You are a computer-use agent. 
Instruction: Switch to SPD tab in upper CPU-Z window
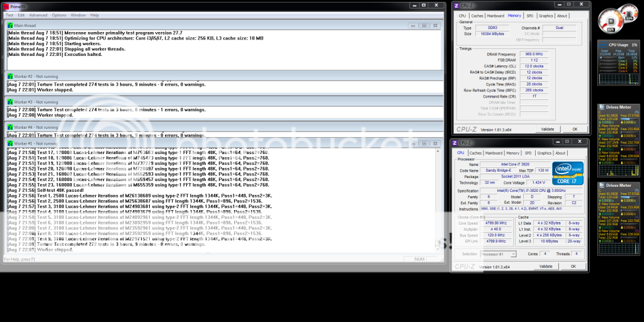point(530,16)
